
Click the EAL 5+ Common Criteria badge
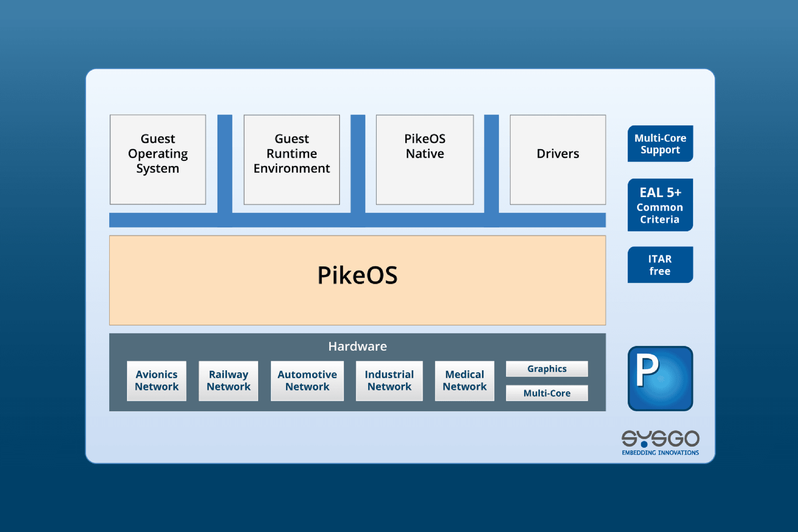coord(660,205)
